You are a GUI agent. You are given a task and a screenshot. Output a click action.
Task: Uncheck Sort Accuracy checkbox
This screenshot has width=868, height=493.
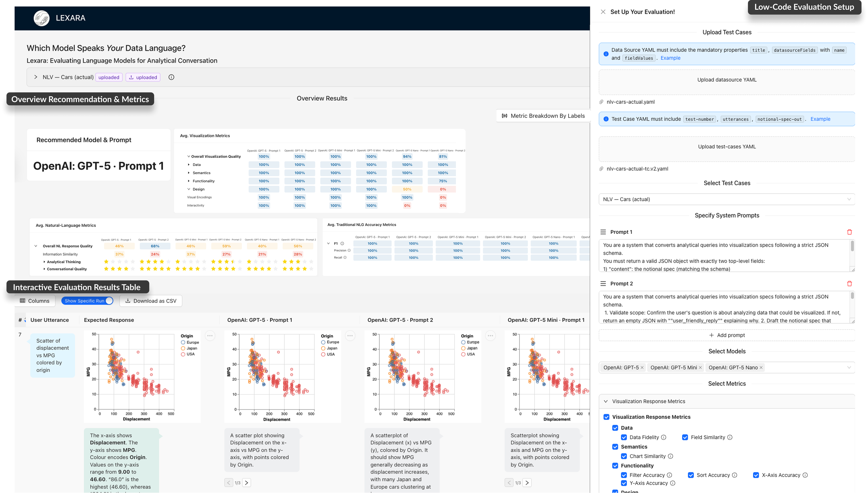(691, 475)
